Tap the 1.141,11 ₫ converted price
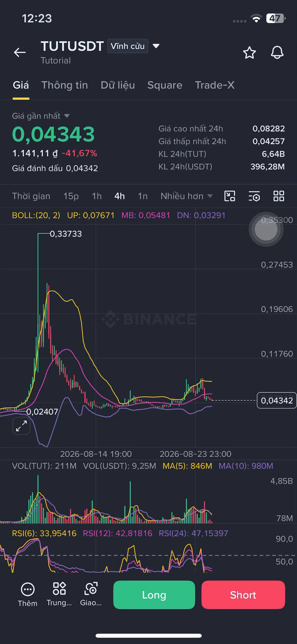Viewport: 297px width, 644px height. coord(35,154)
